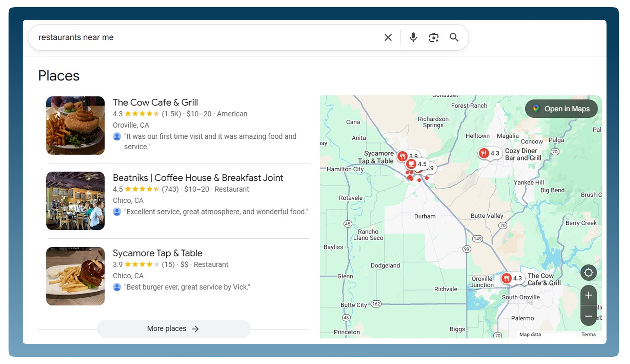The height and width of the screenshot is (364, 630).
Task: Click the reviewer avatar beside "Best burger ever"
Action: tap(117, 287)
